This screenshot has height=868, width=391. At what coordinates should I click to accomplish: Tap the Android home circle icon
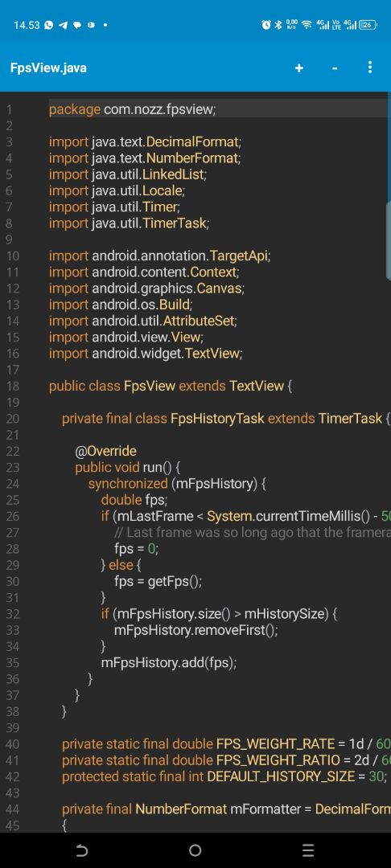click(x=195, y=850)
